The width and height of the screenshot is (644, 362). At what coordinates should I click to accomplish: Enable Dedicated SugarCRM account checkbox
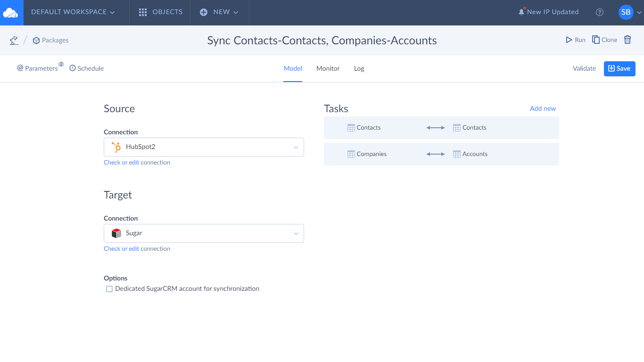click(109, 289)
